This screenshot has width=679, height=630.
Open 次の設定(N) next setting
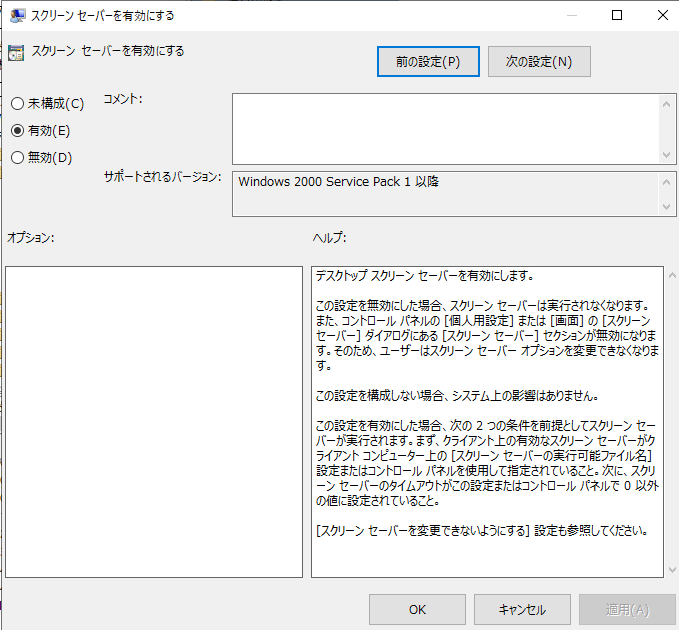tap(539, 62)
